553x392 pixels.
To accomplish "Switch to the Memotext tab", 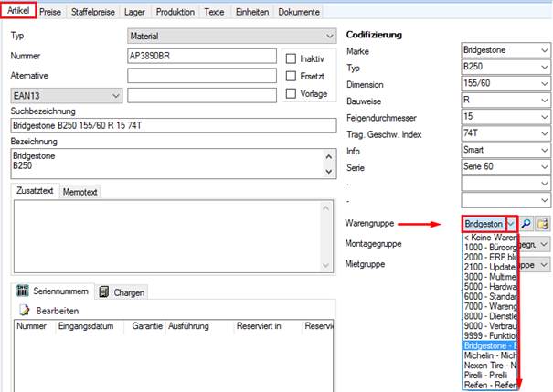I will click(80, 192).
